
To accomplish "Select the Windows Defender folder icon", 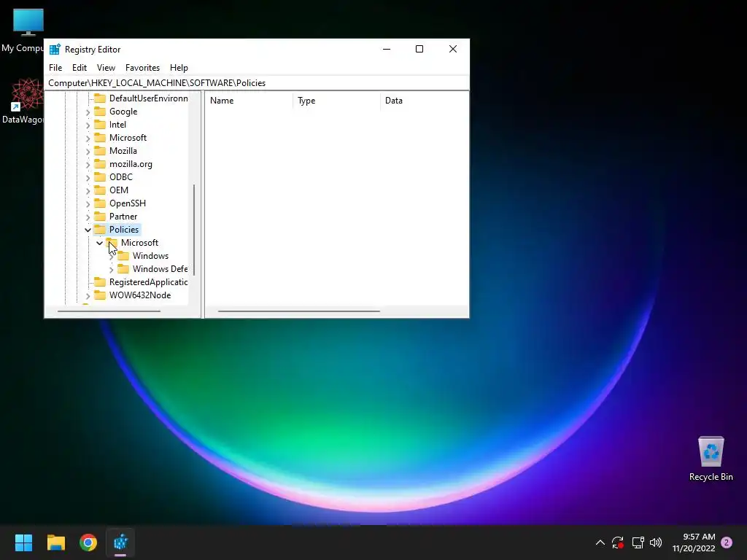I will pos(123,268).
